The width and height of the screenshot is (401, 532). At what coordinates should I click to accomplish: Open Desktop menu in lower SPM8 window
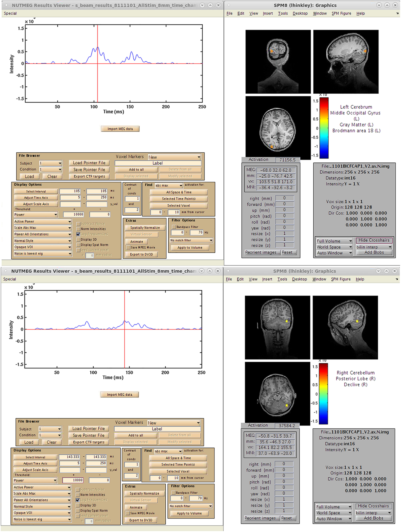click(300, 279)
